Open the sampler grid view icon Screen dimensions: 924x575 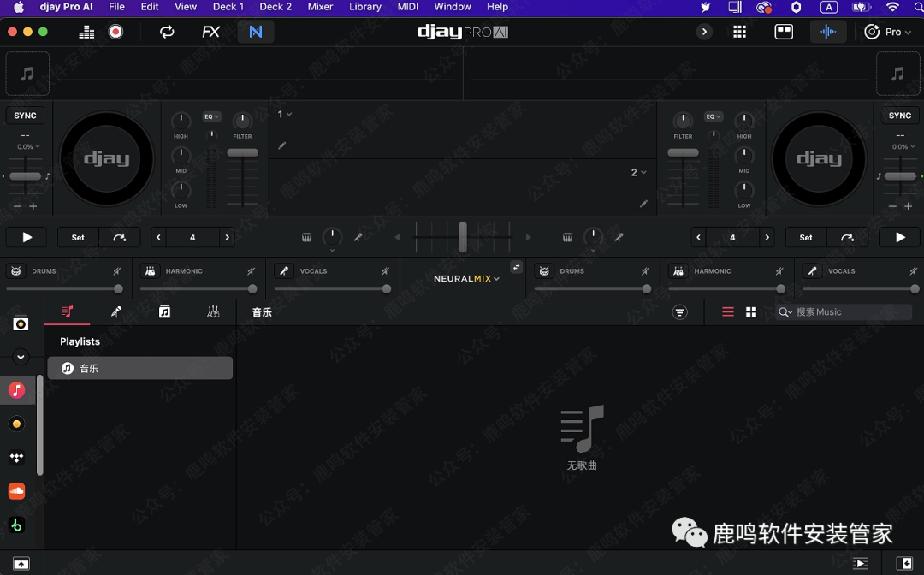pyautogui.click(x=740, y=32)
